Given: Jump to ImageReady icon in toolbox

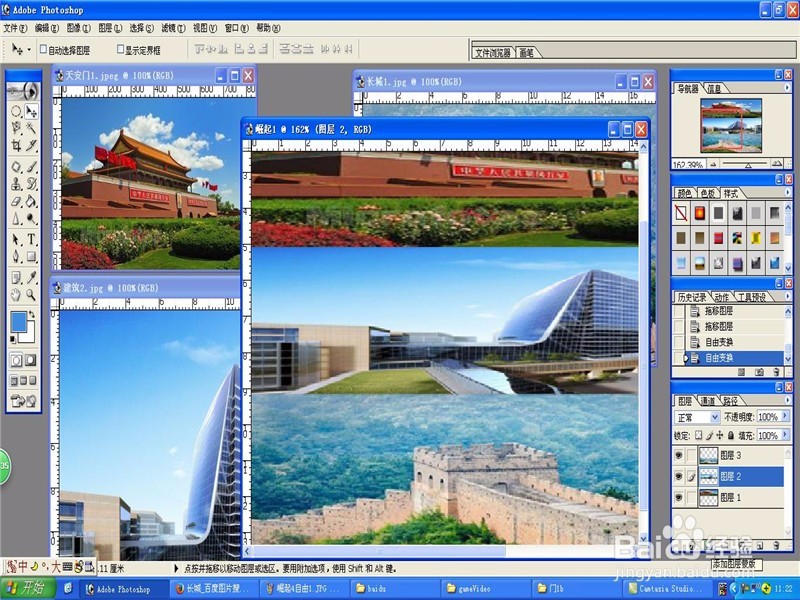Looking at the screenshot, I should point(23,402).
